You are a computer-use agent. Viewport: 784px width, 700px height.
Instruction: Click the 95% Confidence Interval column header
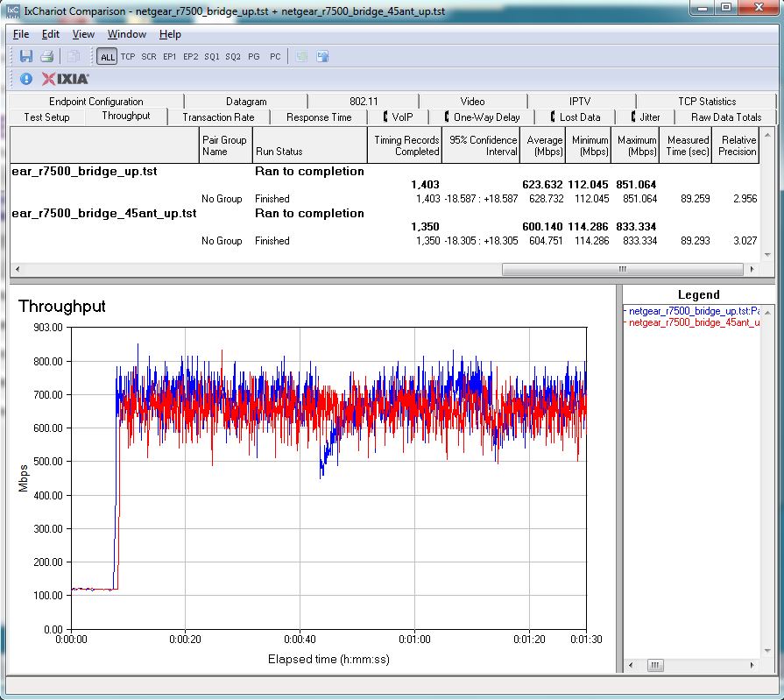(x=481, y=145)
